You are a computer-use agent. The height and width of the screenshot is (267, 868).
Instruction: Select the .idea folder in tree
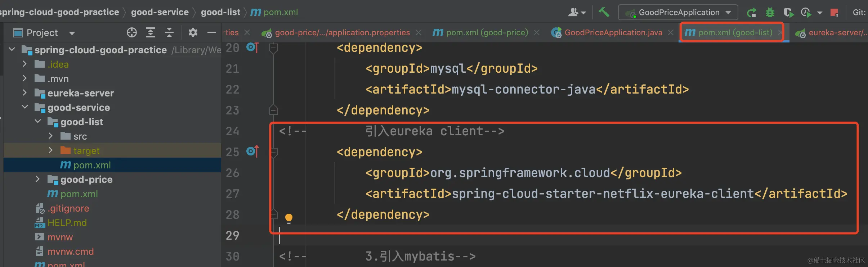pos(58,64)
